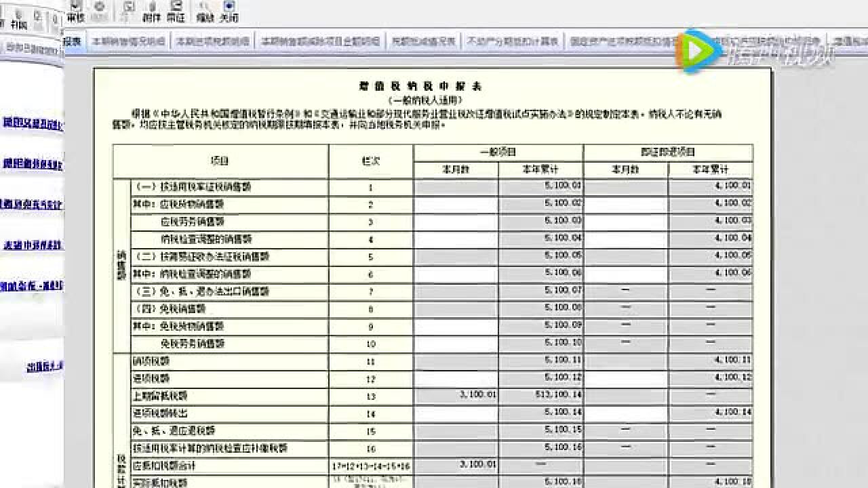
Task: Click the row label 销项税额
Action: [x=151, y=361]
